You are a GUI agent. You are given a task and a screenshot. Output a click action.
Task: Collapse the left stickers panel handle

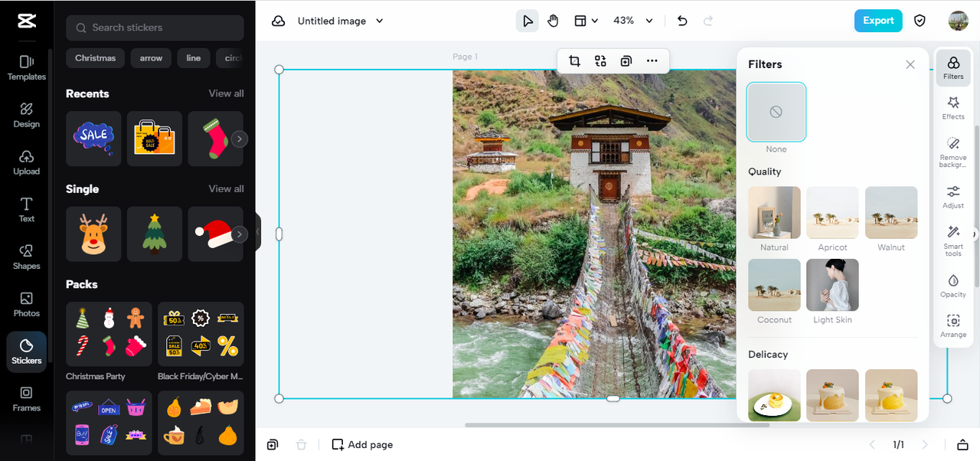pos(258,231)
